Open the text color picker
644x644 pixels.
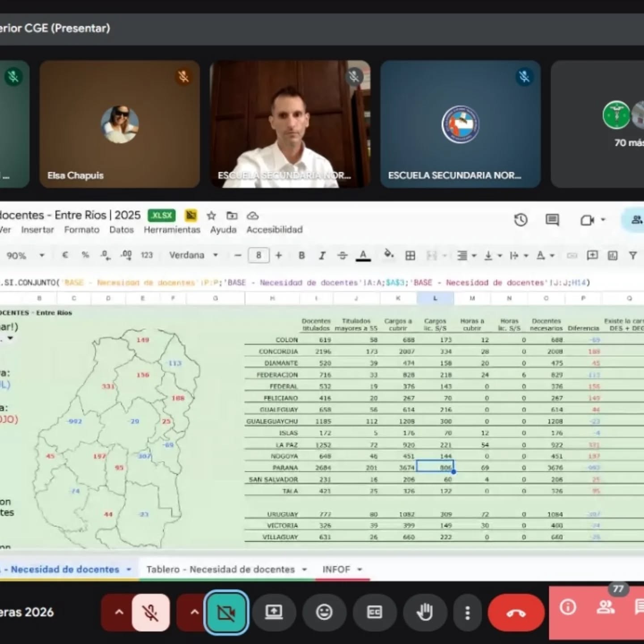[363, 255]
